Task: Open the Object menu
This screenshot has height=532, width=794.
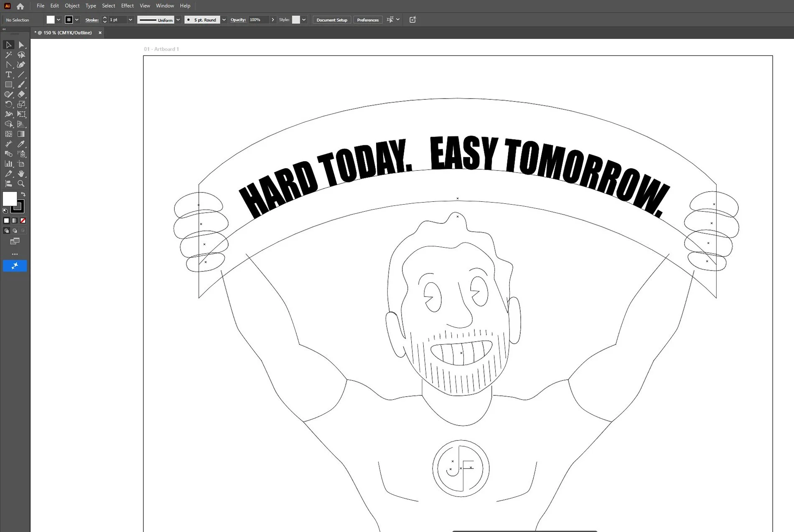Action: pyautogui.click(x=72, y=5)
